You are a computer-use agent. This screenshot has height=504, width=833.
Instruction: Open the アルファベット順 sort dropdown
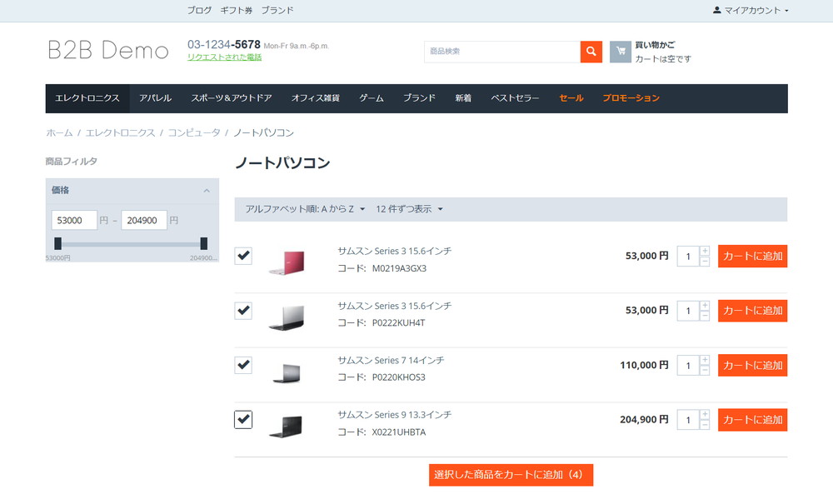tap(305, 209)
